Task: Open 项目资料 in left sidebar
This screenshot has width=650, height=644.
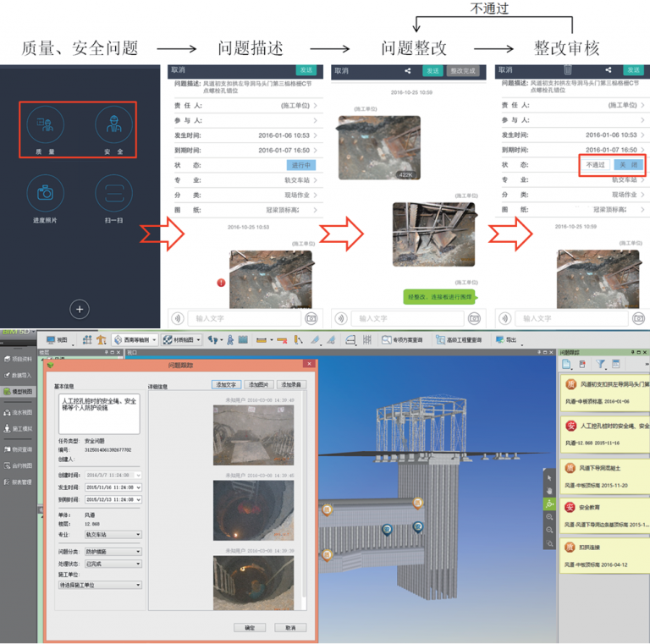Action: tap(18, 360)
